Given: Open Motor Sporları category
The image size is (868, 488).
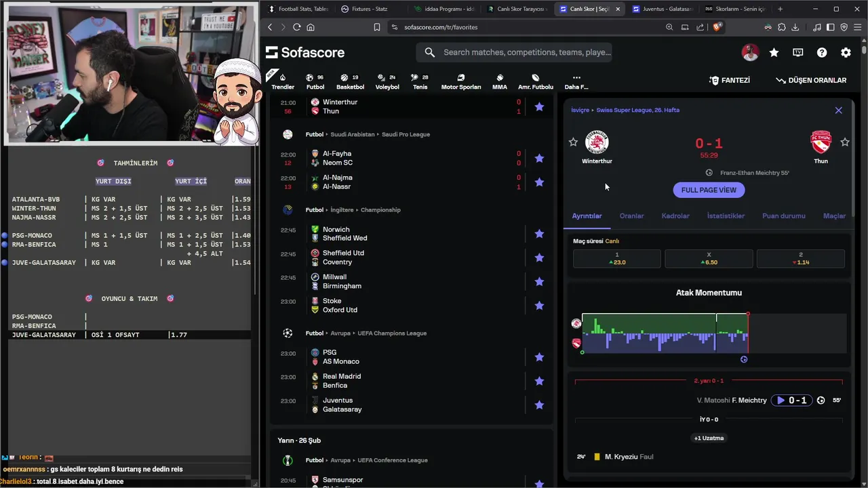Looking at the screenshot, I should coord(461,81).
